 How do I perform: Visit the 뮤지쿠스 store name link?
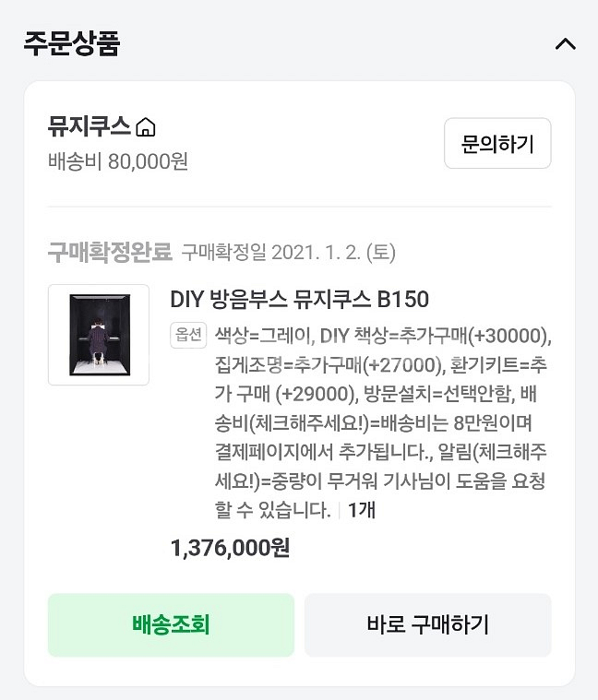coord(90,125)
